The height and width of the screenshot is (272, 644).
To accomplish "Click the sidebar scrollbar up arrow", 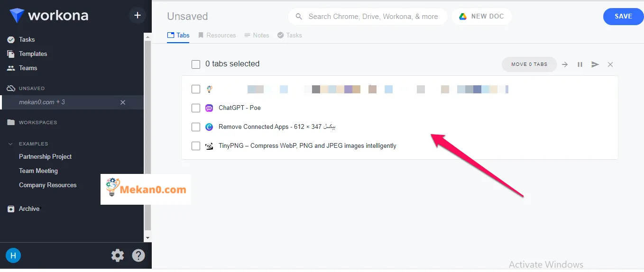I will (x=147, y=36).
